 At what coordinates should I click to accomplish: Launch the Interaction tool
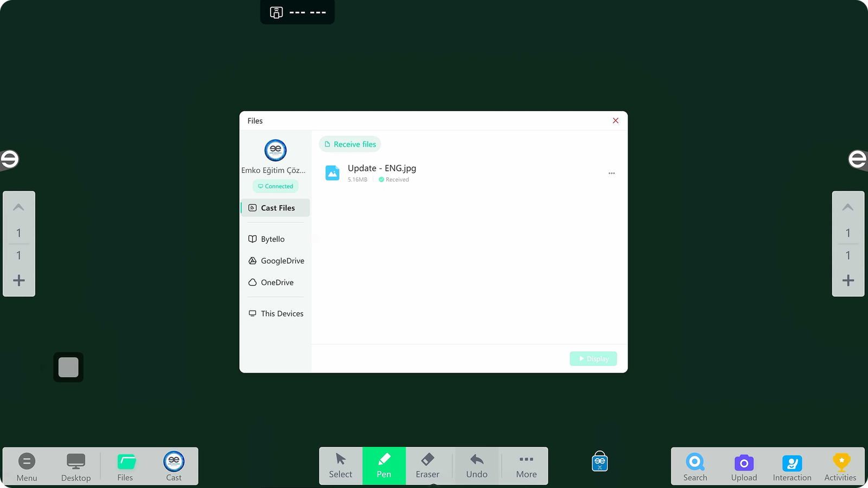792,466
